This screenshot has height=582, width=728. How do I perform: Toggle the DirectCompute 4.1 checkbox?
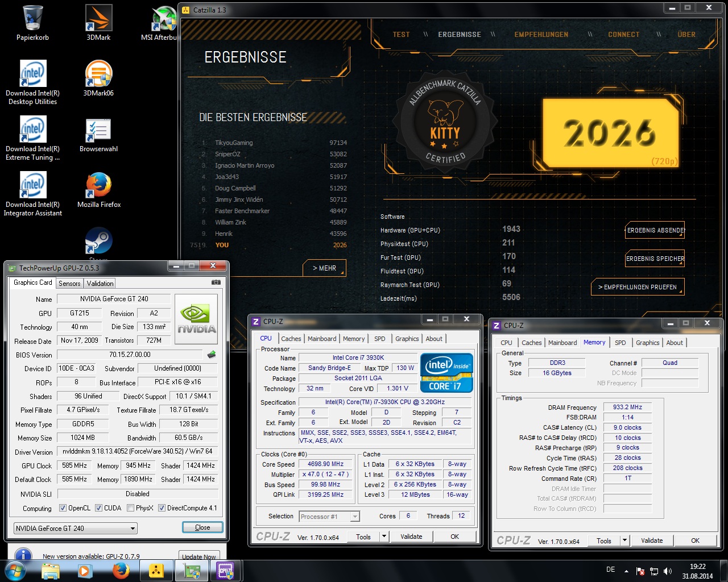[162, 508]
